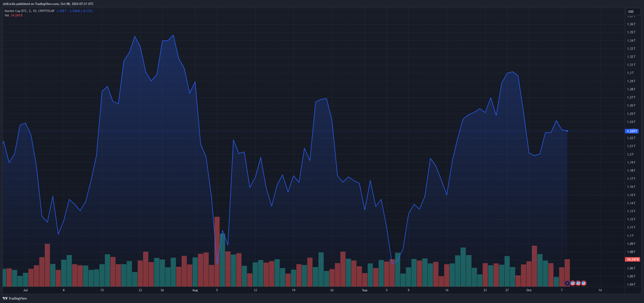Click the Sep label on time axis
The height and width of the screenshot is (303, 644).
click(365, 290)
